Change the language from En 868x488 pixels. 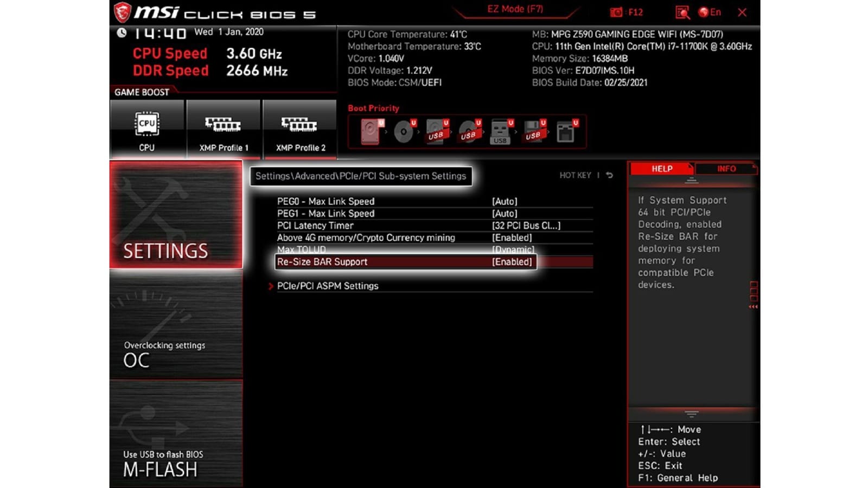click(711, 12)
